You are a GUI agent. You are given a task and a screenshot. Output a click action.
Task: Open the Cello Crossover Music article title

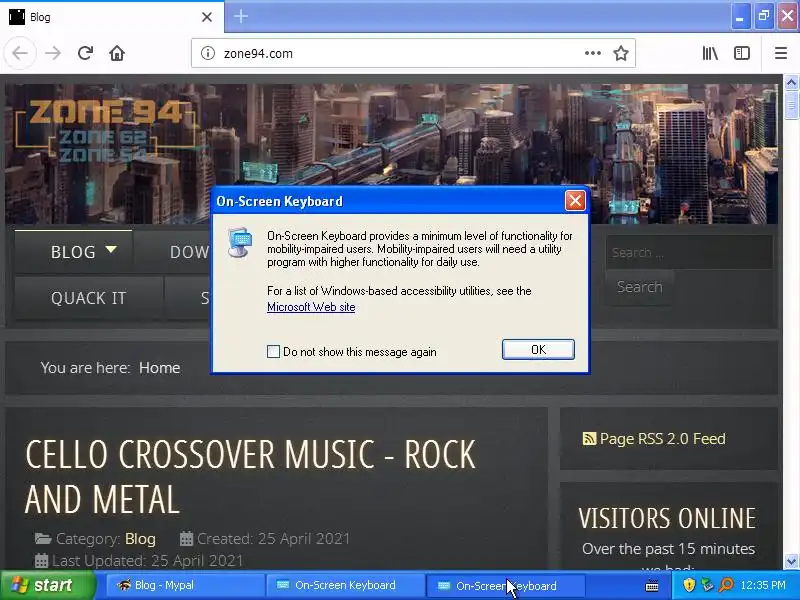250,477
